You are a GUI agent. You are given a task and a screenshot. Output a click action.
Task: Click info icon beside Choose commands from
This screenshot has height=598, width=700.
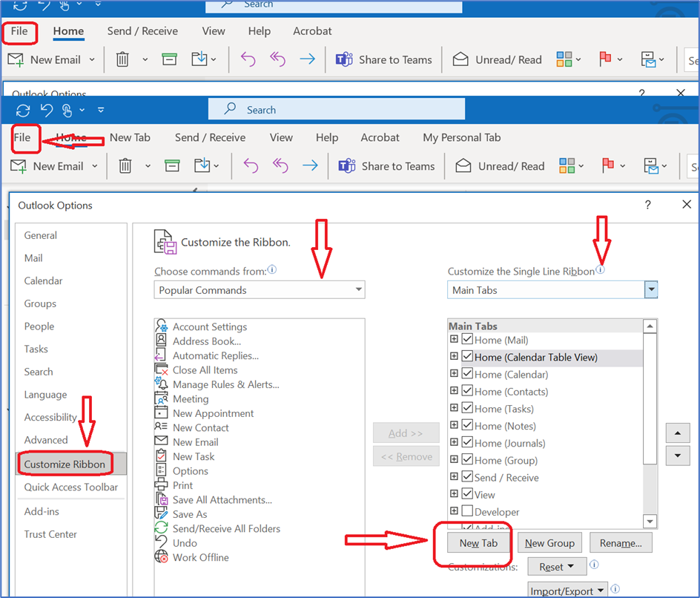[x=272, y=270]
